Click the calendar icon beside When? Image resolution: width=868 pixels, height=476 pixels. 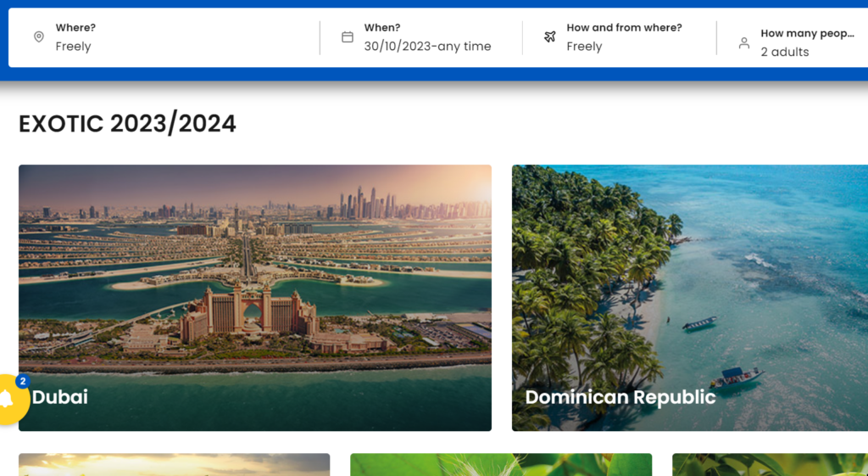(x=347, y=37)
